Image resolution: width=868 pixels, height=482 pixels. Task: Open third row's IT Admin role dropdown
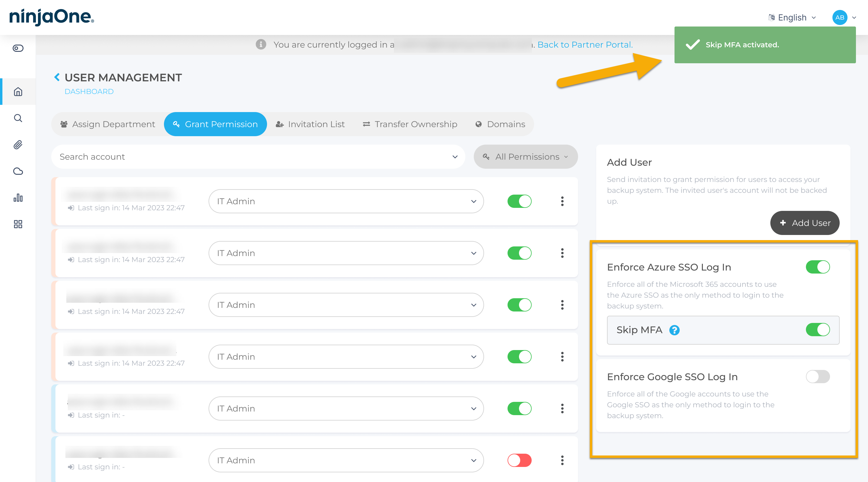click(346, 305)
